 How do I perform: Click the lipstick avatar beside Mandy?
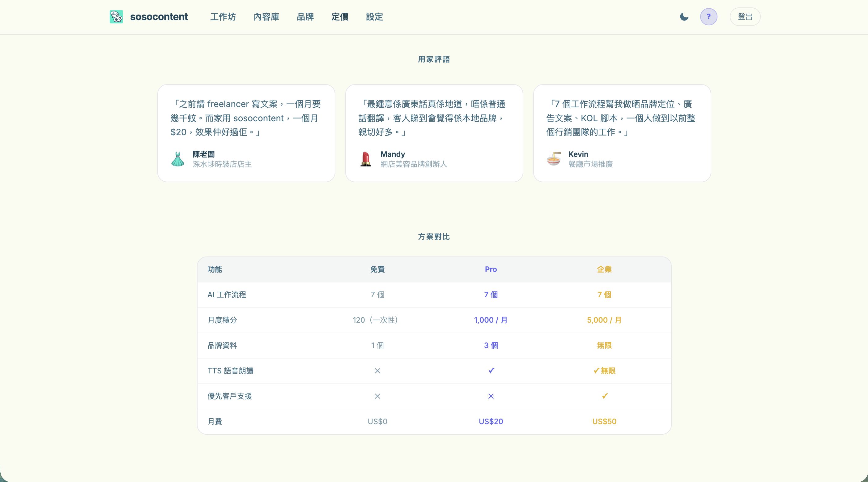(365, 159)
